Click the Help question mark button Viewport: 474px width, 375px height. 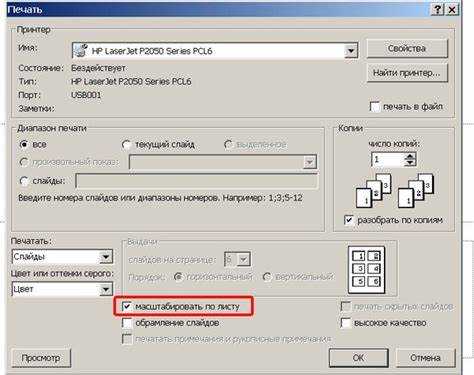click(437, 9)
